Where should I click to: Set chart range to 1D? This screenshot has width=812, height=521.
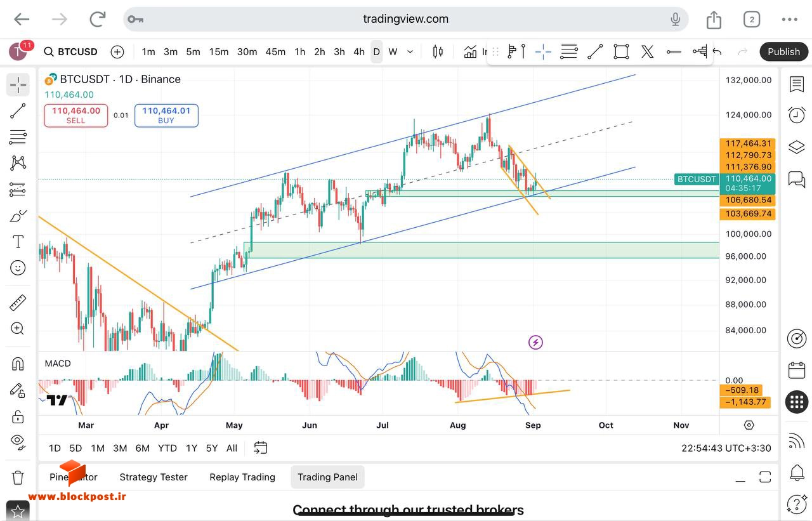[55, 448]
